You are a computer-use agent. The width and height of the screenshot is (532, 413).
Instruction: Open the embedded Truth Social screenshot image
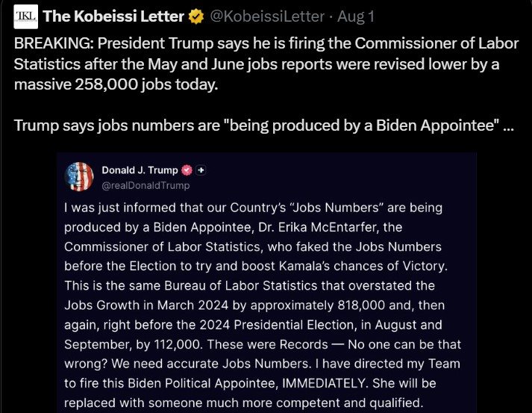coord(266,282)
